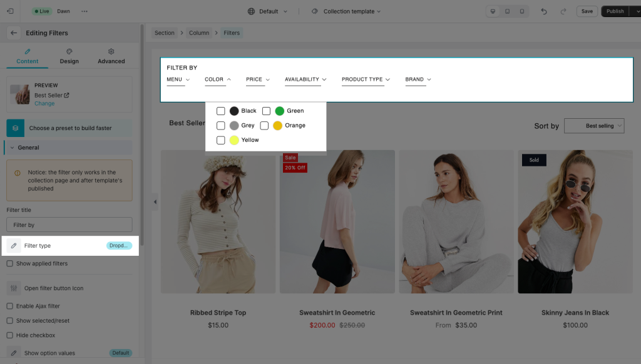Click the template tag icon
Screen dimensions: 641x364
click(315, 11)
